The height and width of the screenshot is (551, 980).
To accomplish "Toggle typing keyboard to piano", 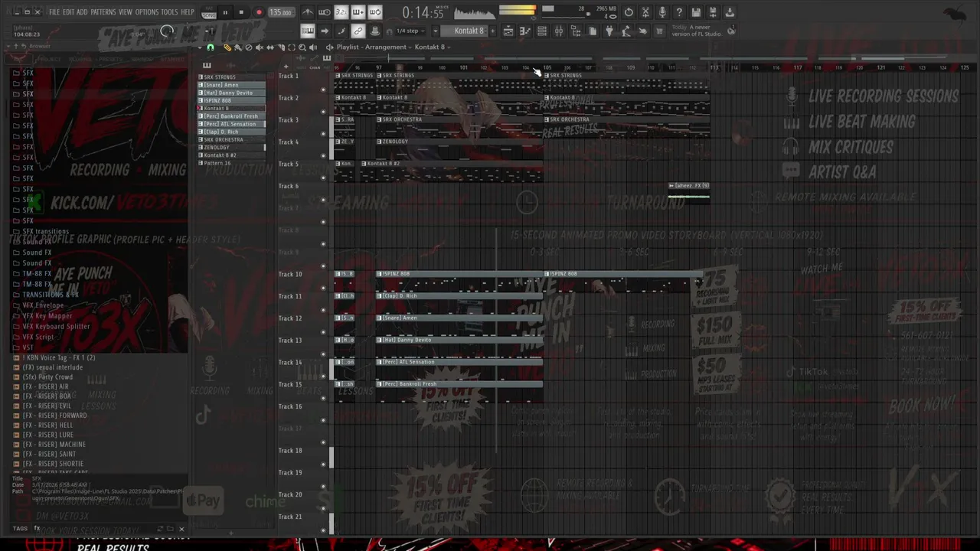I will (x=308, y=31).
